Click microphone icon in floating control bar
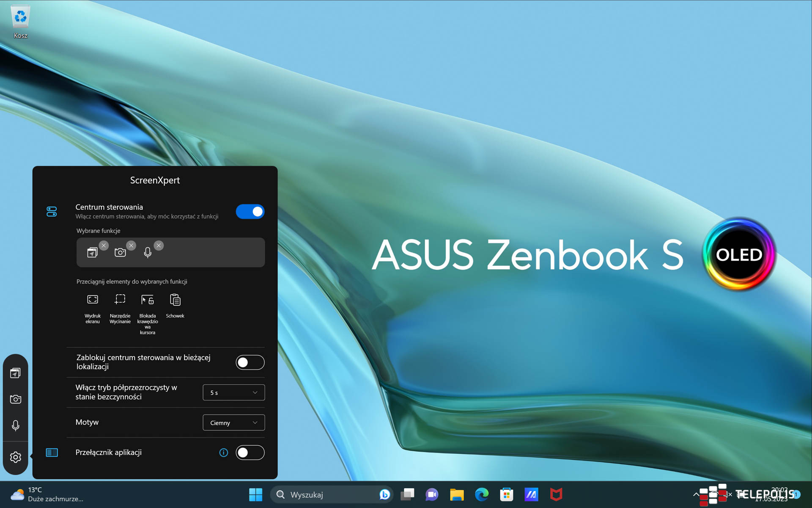 (16, 425)
